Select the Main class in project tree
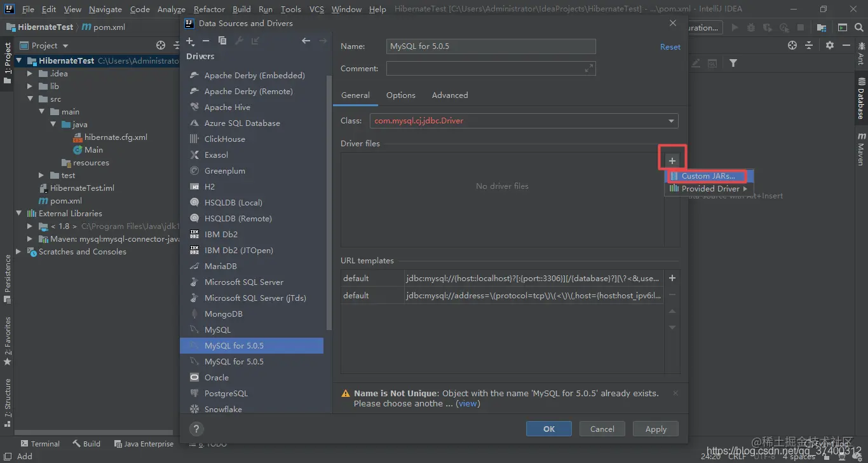868x463 pixels. (x=93, y=150)
